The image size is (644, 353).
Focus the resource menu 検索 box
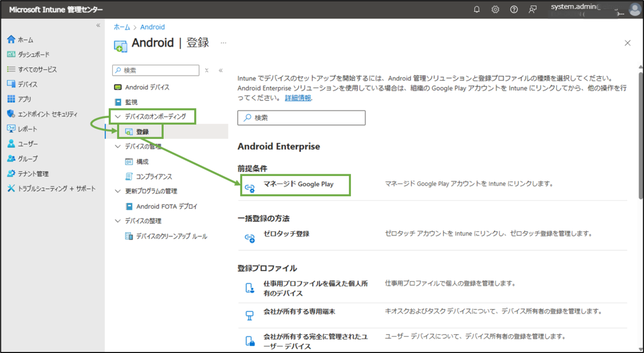point(156,70)
